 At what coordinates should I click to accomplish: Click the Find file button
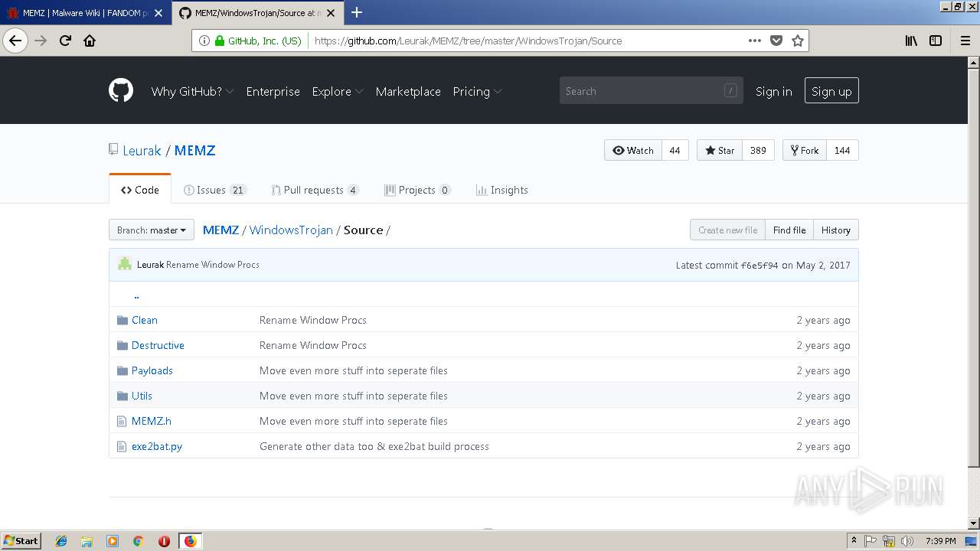coord(789,230)
